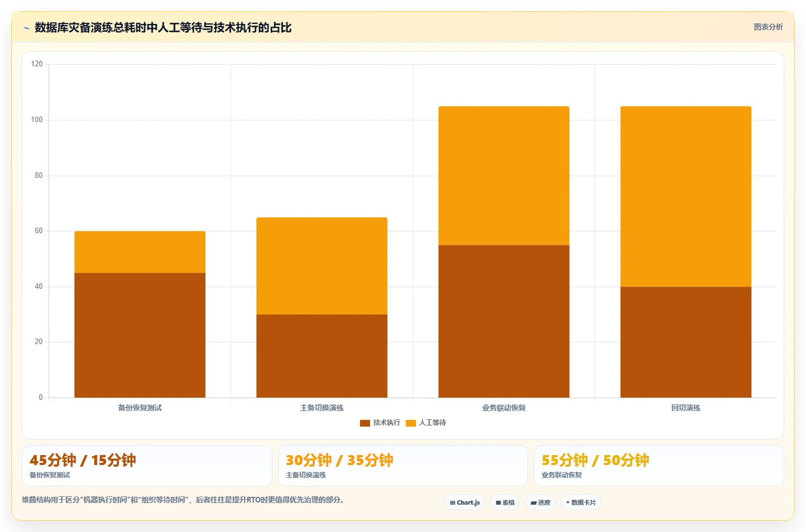Viewport: 806px width, 532px height.
Task: Click the 备份恢复测试 x-axis label
Action: 140,408
